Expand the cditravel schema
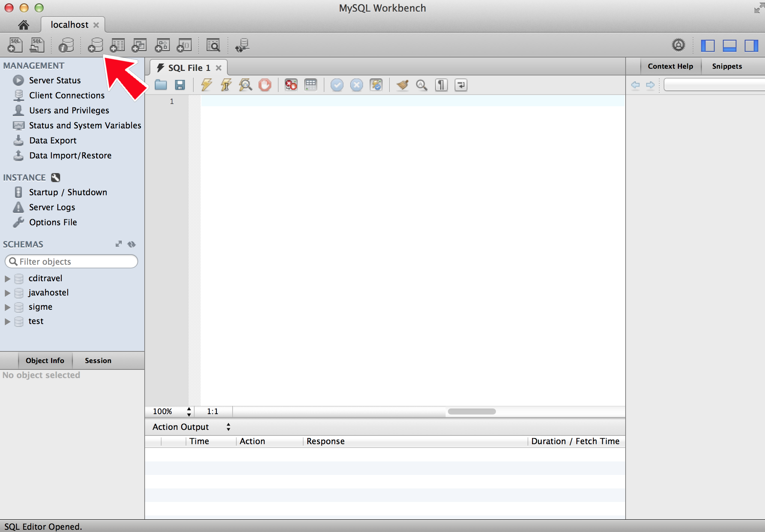Image resolution: width=765 pixels, height=532 pixels. (x=7, y=279)
